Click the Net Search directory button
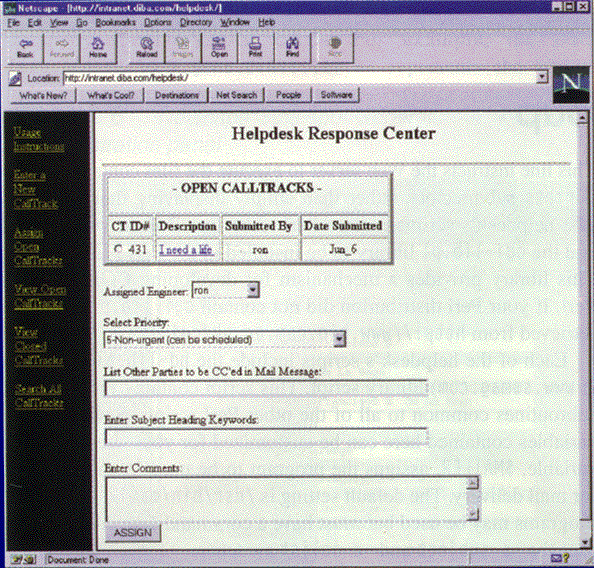Viewport: 594px width, 568px height. click(x=236, y=95)
